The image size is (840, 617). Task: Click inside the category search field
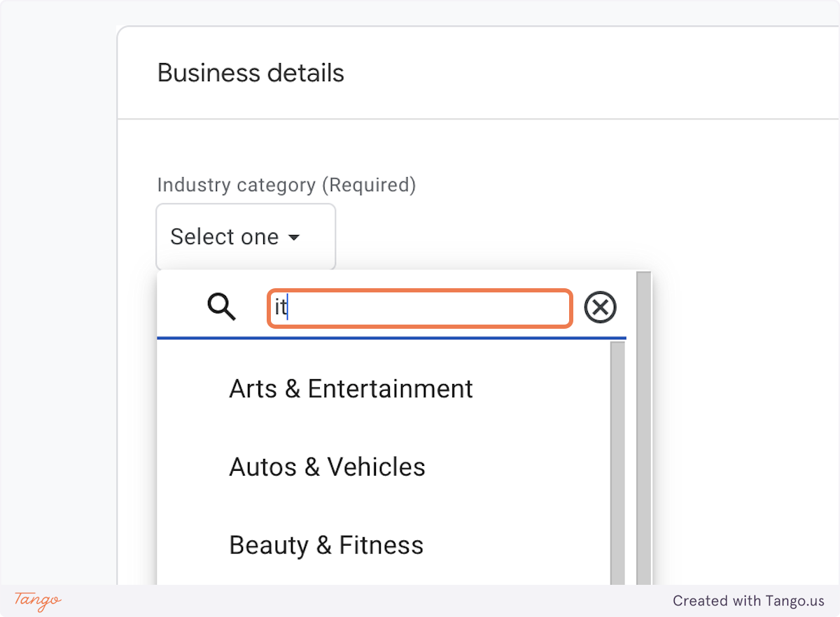419,308
